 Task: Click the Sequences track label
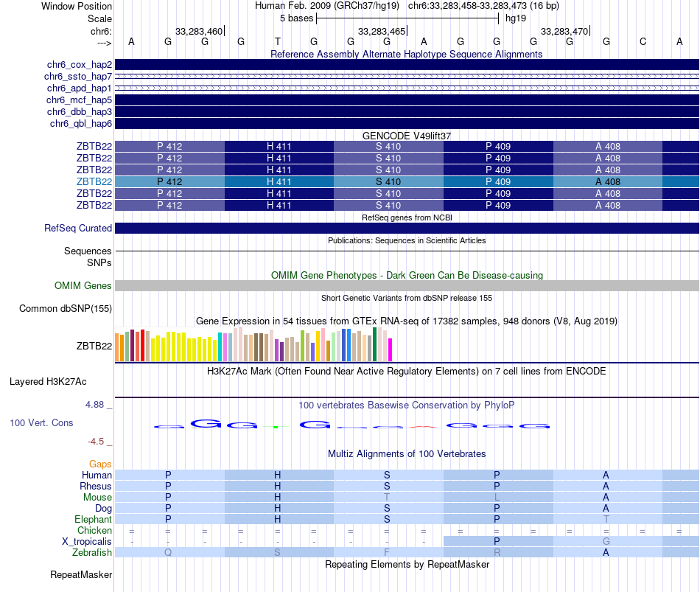point(88,251)
